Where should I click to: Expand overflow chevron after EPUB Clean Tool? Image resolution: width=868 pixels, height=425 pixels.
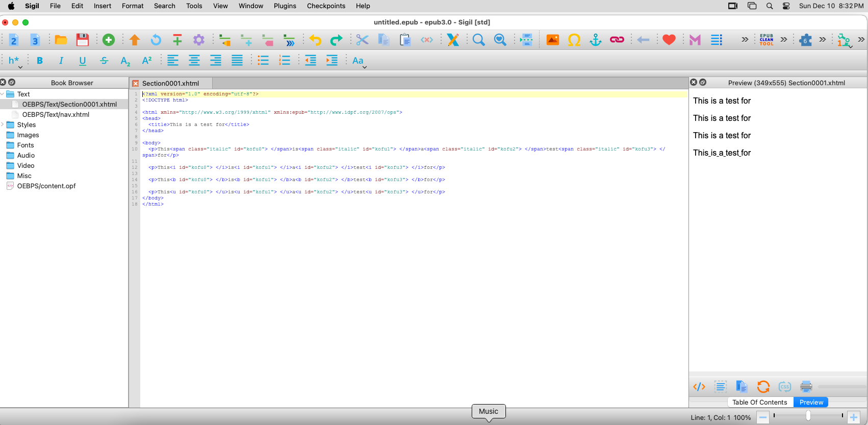tap(784, 39)
